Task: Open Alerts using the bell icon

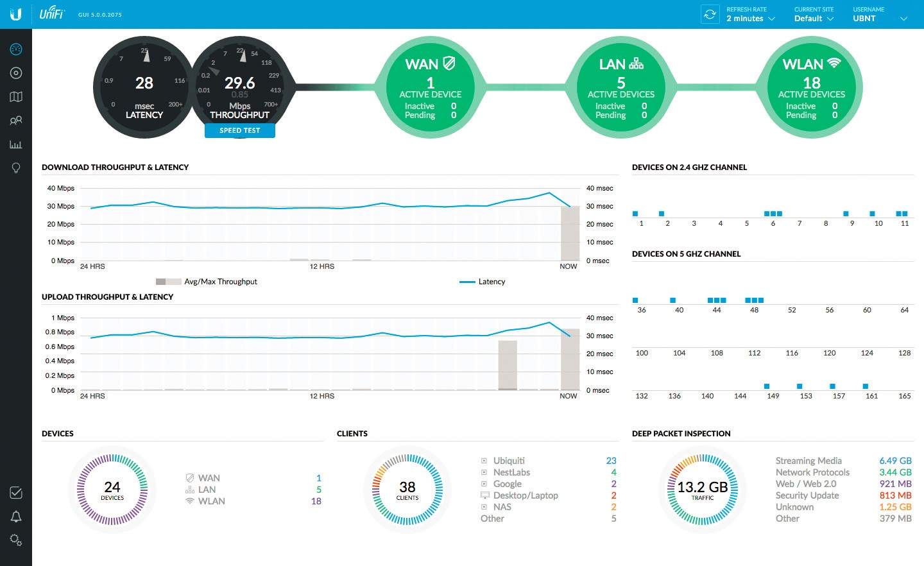Action: coord(16,516)
